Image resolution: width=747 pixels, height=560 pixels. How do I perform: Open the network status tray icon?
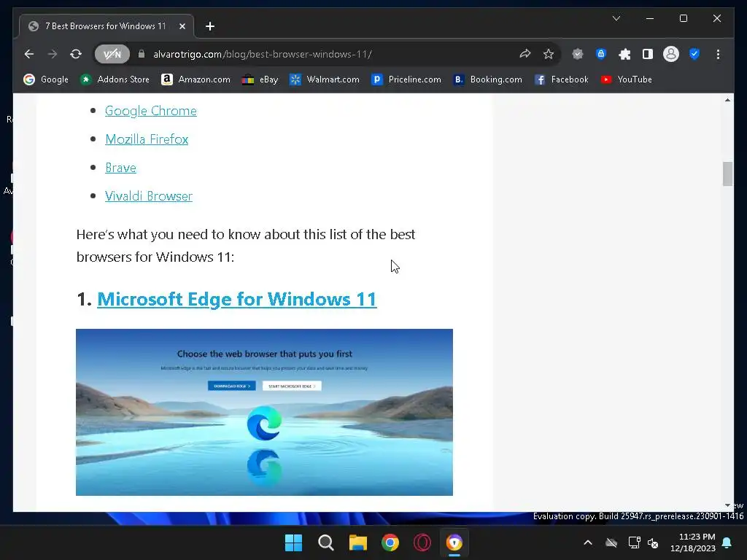pos(634,542)
